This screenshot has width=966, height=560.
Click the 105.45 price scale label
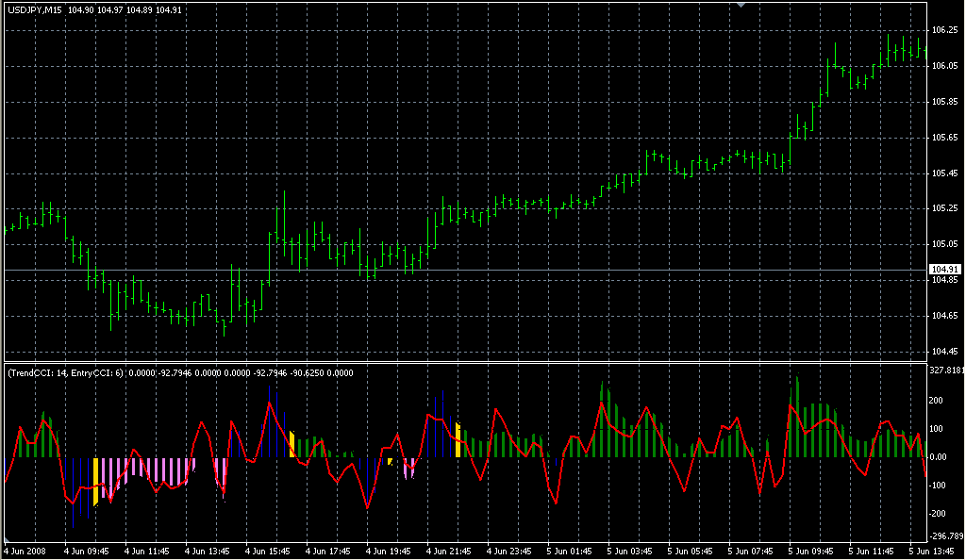pyautogui.click(x=944, y=173)
